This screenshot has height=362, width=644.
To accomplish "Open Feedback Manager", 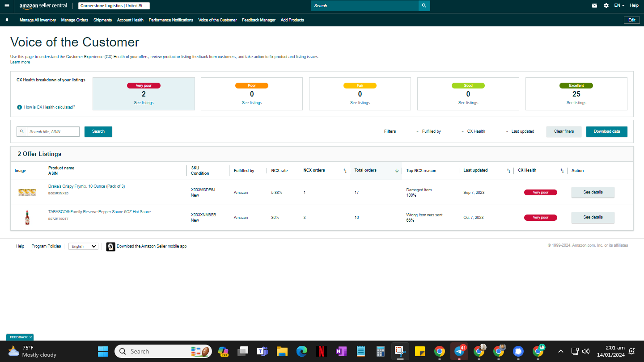I will point(258,20).
